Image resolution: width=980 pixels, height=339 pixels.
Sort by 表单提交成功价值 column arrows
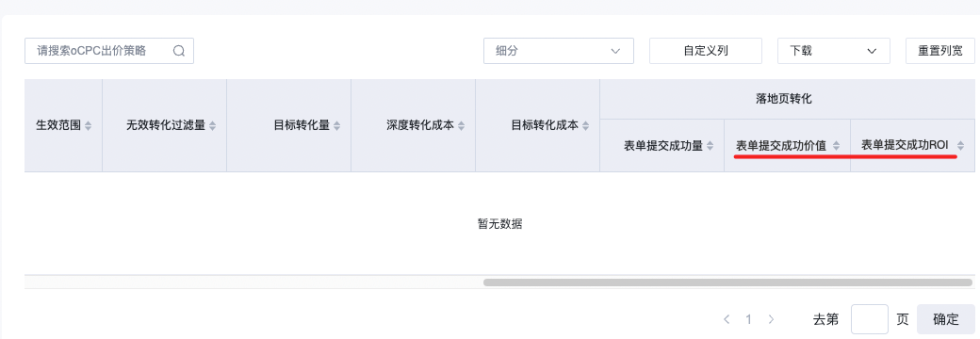836,146
